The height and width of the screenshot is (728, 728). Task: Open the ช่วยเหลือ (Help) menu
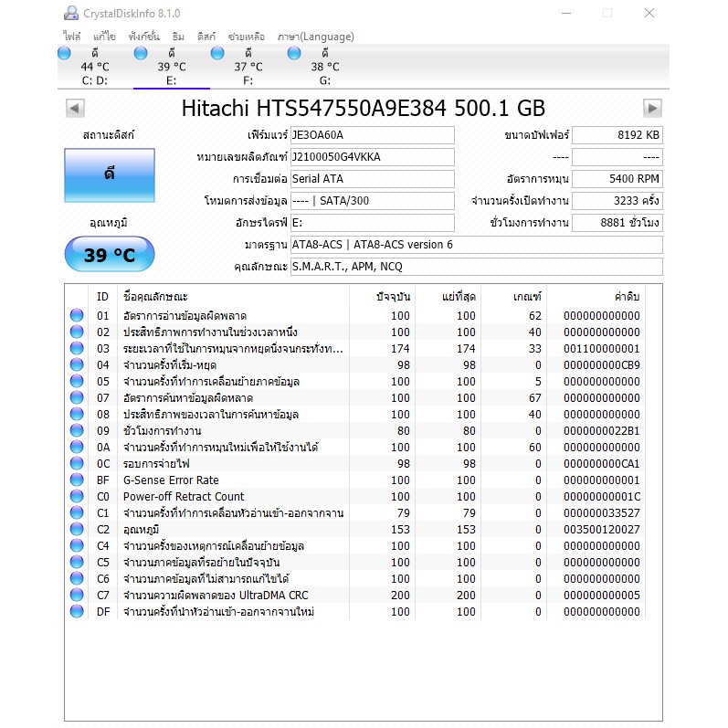tap(246, 37)
